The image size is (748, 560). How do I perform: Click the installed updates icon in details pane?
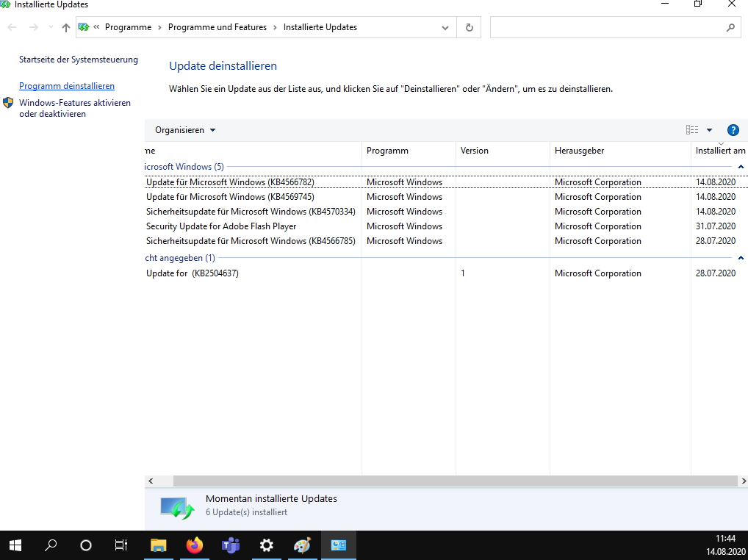click(178, 508)
